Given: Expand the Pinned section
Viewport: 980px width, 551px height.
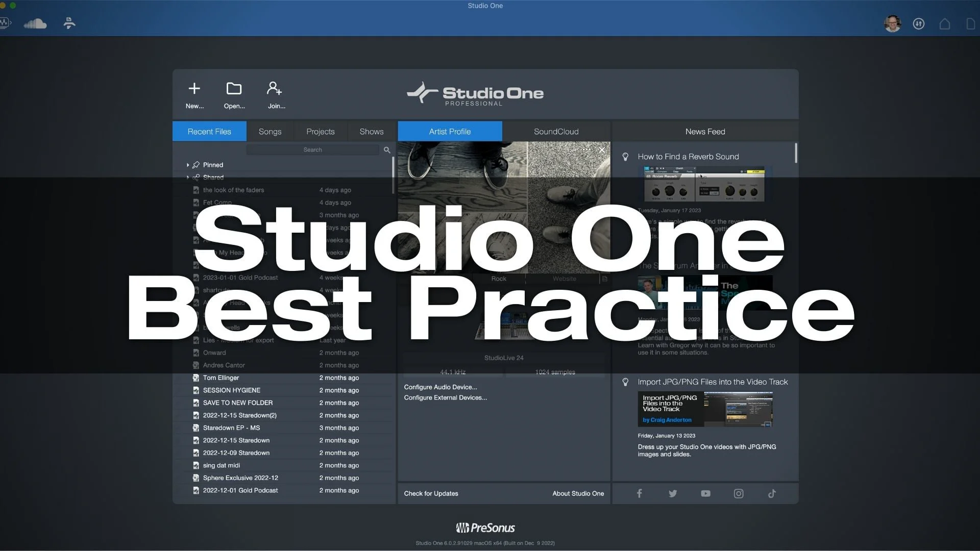Looking at the screenshot, I should (188, 164).
